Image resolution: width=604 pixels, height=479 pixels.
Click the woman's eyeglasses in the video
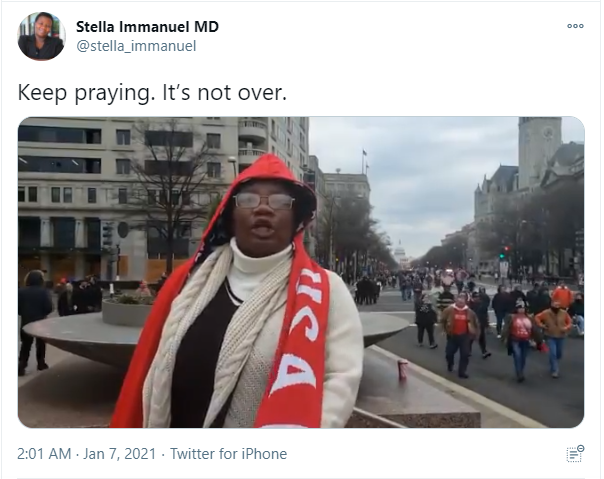263,200
